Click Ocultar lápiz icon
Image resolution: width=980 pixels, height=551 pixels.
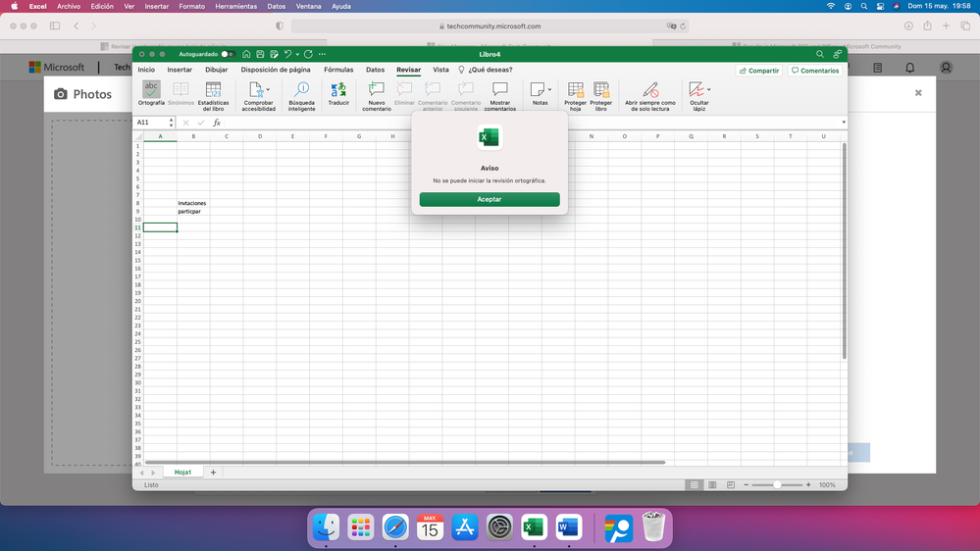(x=696, y=89)
